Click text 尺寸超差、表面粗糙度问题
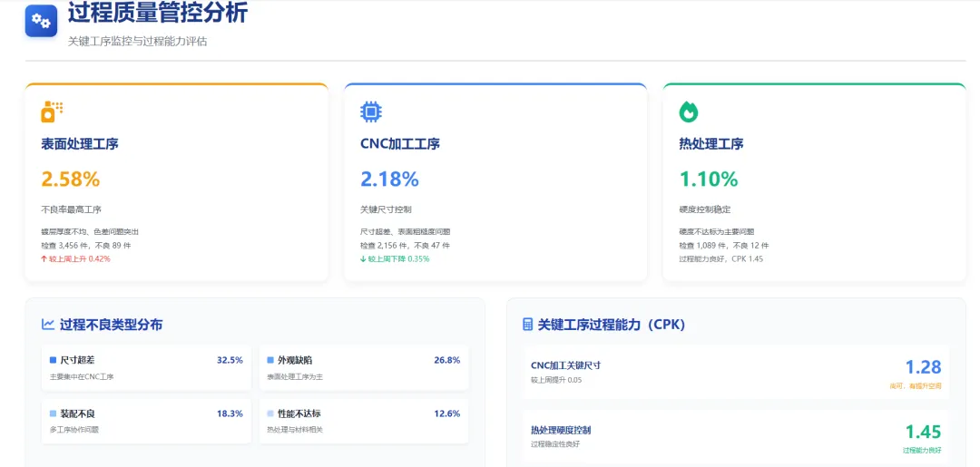Viewport: 980px width, 467px height. (x=406, y=231)
